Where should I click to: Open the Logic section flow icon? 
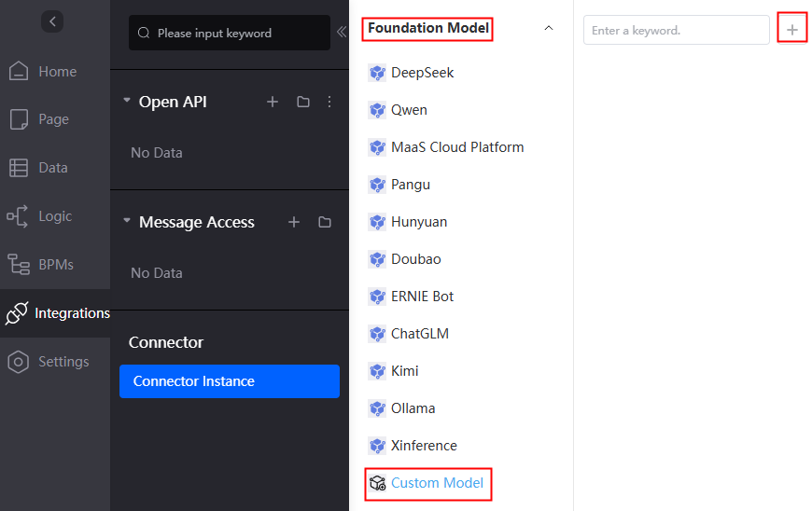click(17, 216)
